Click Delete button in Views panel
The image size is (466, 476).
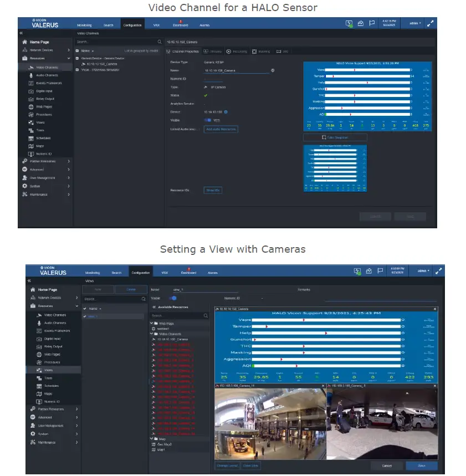click(x=131, y=289)
